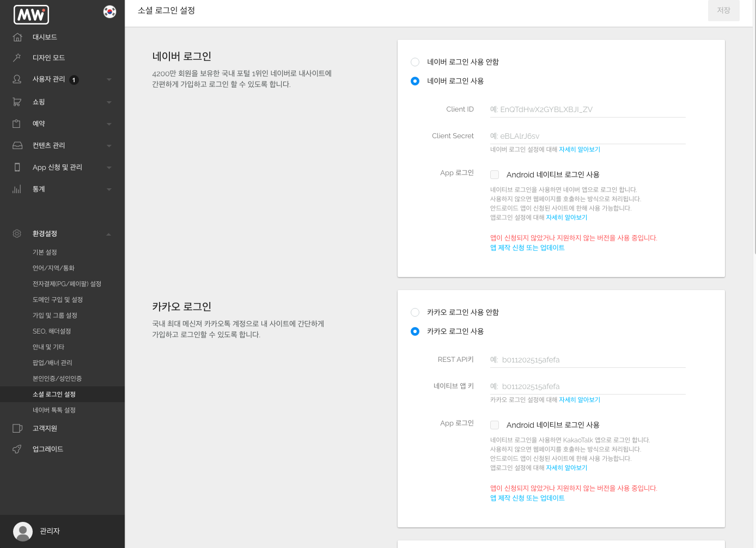The image size is (756, 548).
Task: Click the statistics bar chart icon
Action: pos(17,189)
